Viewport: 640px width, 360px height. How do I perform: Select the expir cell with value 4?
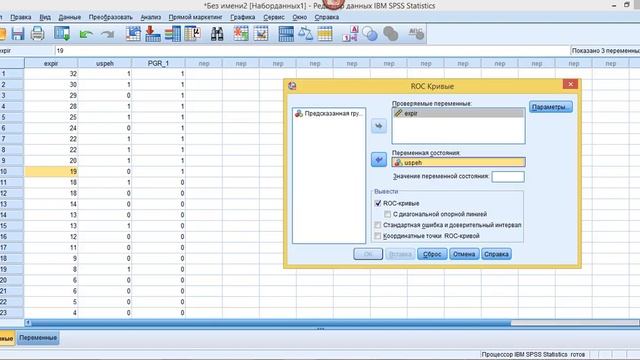pos(51,313)
